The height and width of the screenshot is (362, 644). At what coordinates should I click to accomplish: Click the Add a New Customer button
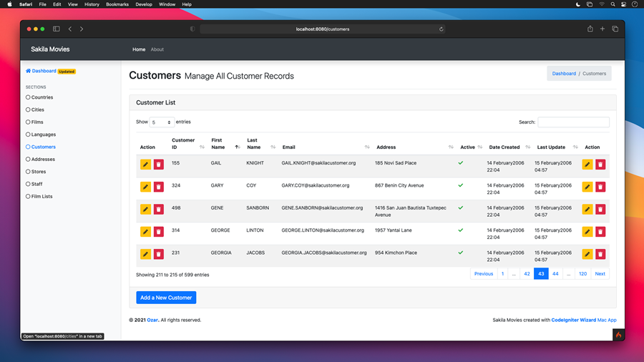[x=166, y=298]
